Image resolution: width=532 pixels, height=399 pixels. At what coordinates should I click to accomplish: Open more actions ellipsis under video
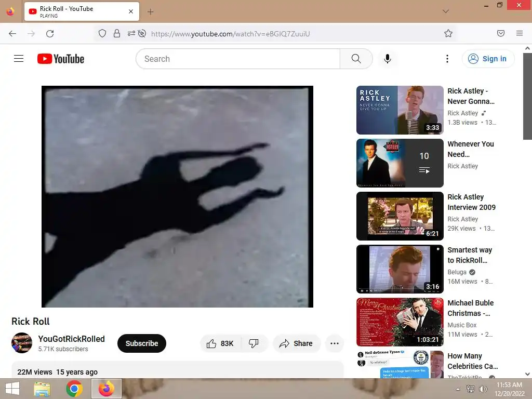point(334,343)
